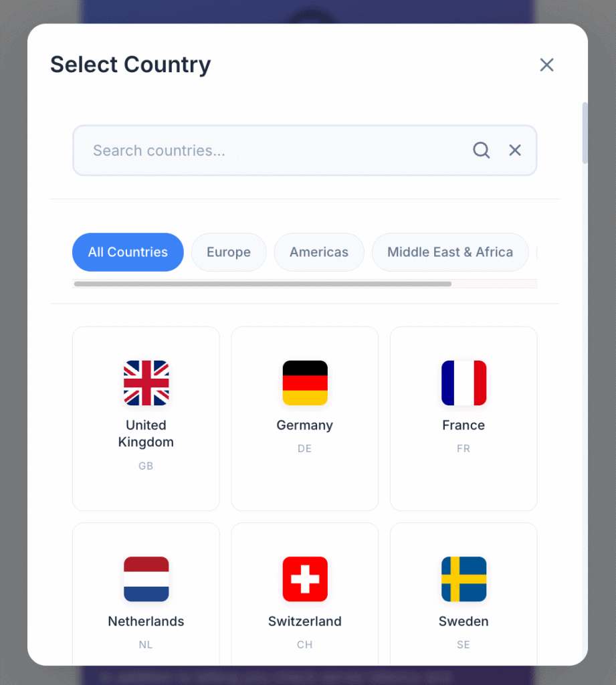Click the Sweden flag icon
Viewport: 616px width, 685px height.
464,579
